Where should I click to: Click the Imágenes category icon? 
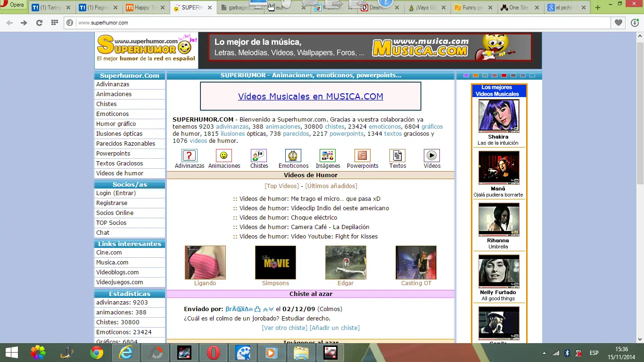(328, 156)
